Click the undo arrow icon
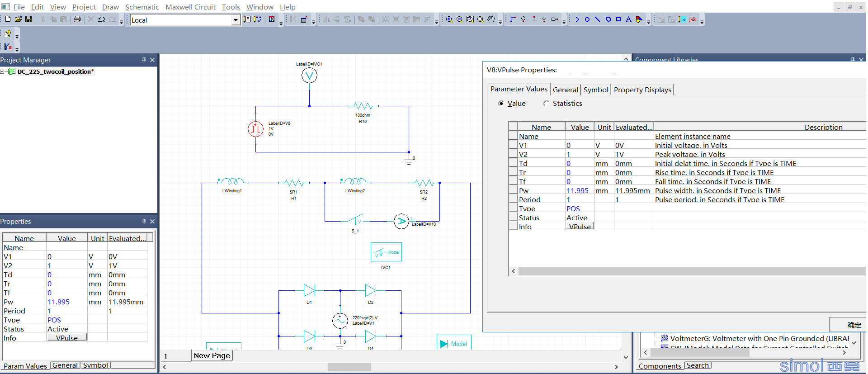The image size is (868, 374). click(x=102, y=19)
